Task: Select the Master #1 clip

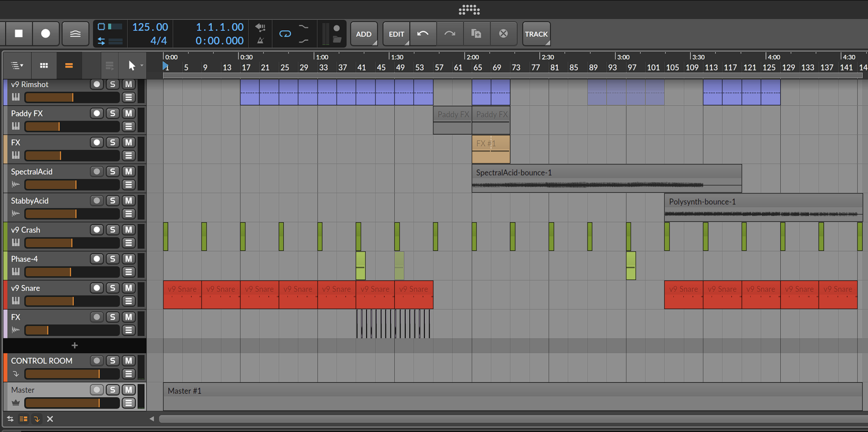Action: click(512, 396)
